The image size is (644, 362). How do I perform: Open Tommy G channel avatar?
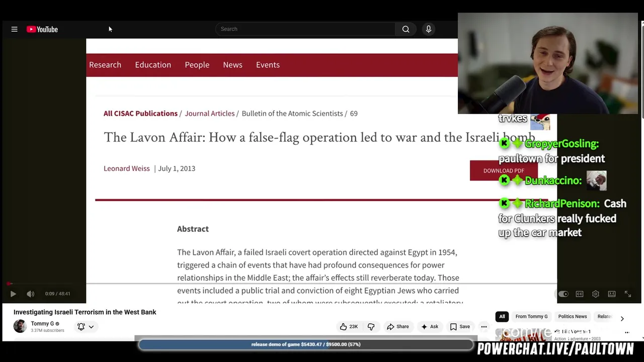[x=20, y=326]
